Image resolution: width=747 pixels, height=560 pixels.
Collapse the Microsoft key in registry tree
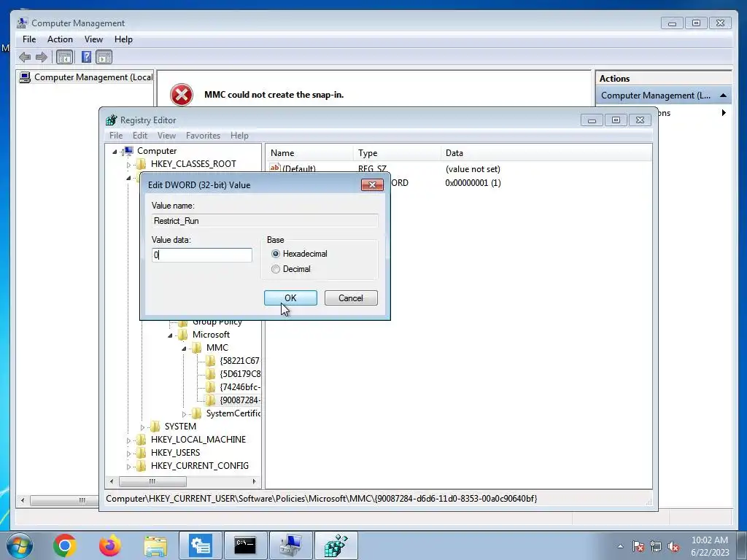point(170,335)
